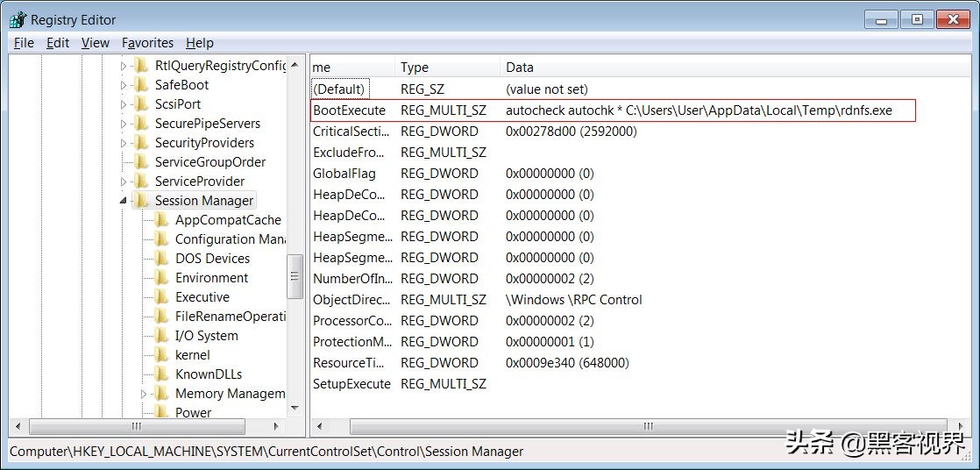
Task: Expand the ServiceProvider tree node
Action: (123, 182)
